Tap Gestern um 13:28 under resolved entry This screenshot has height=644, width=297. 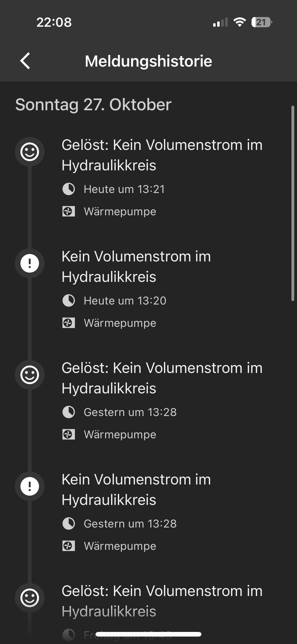tap(130, 412)
